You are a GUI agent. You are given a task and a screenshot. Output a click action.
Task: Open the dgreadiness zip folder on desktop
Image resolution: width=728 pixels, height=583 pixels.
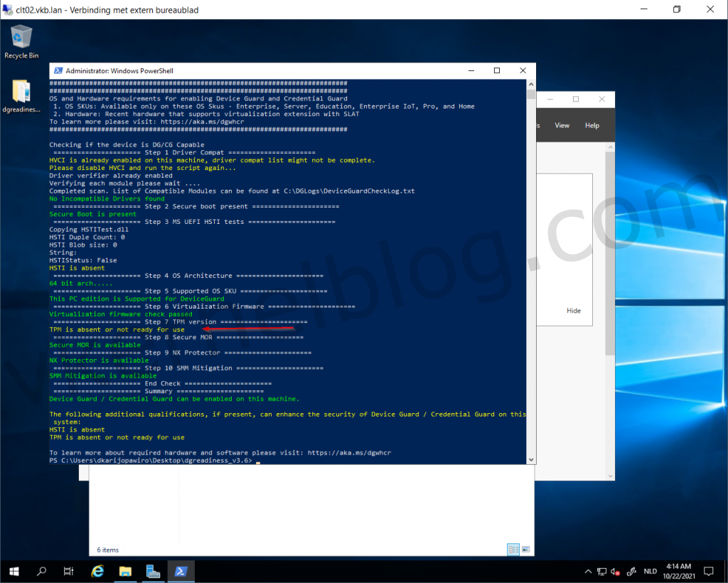coord(21,96)
